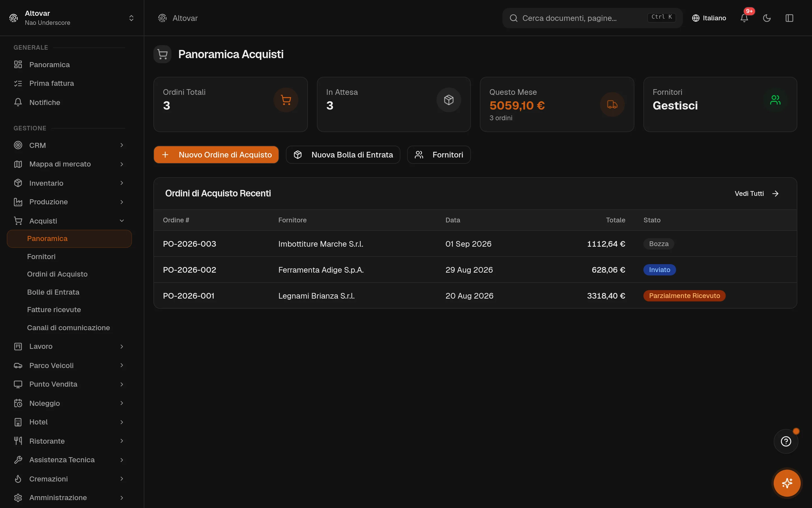The image size is (812, 508).
Task: Click the Assistenza Tecnica wrench icon
Action: tap(18, 460)
